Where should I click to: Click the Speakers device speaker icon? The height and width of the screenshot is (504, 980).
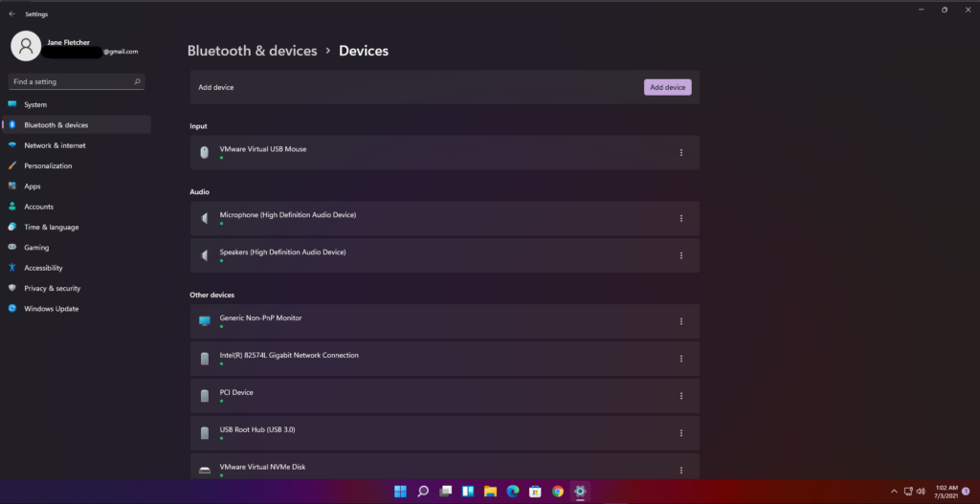pos(205,255)
